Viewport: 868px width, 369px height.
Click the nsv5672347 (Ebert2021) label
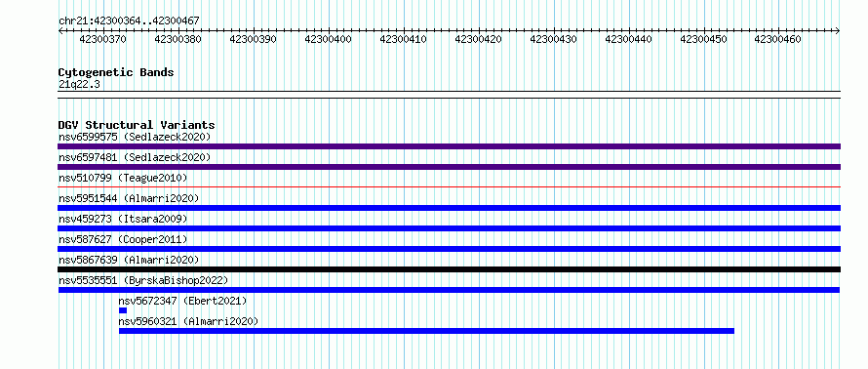[x=182, y=301]
